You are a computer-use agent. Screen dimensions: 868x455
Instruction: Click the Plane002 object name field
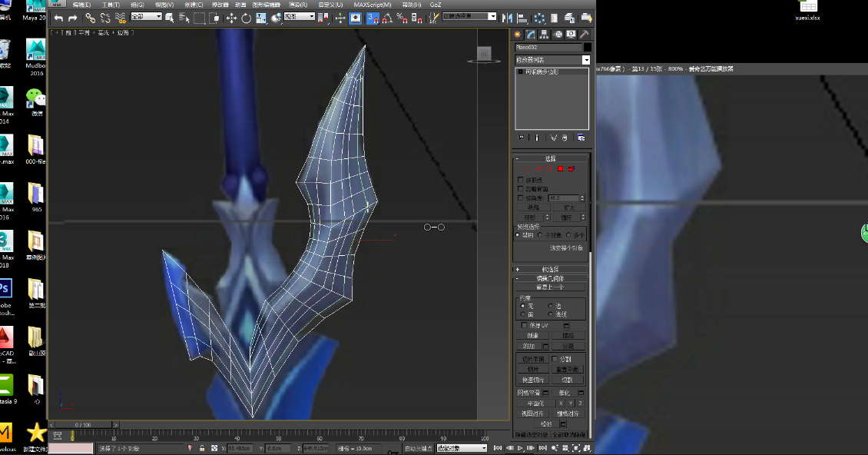[x=548, y=47]
